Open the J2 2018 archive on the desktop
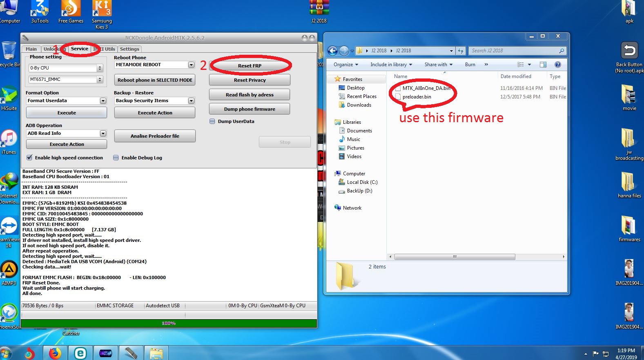The width and height of the screenshot is (644, 360). point(319,11)
